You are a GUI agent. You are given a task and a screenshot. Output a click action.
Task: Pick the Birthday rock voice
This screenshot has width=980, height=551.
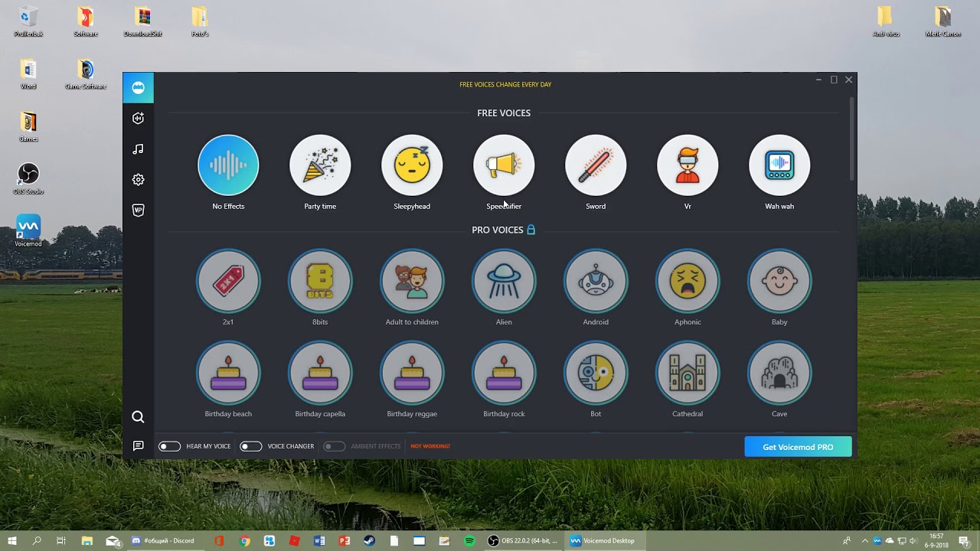504,373
